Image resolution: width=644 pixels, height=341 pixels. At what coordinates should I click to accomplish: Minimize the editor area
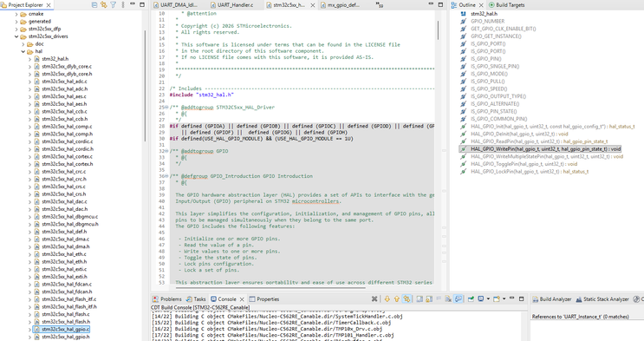click(x=431, y=3)
